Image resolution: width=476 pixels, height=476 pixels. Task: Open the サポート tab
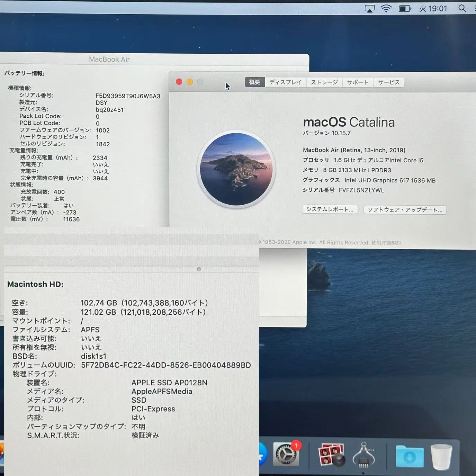[x=358, y=82]
